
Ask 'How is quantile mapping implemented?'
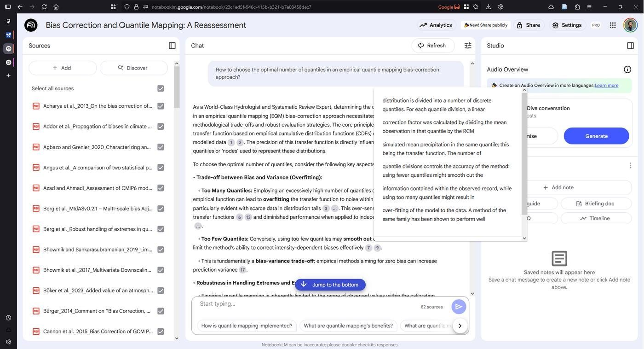click(247, 326)
